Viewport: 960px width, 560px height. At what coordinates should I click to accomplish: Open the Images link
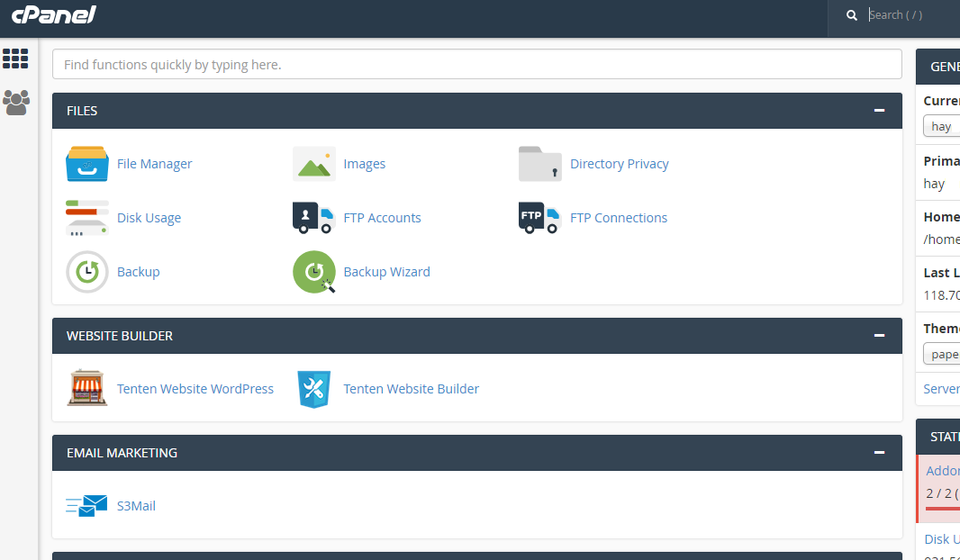point(365,164)
